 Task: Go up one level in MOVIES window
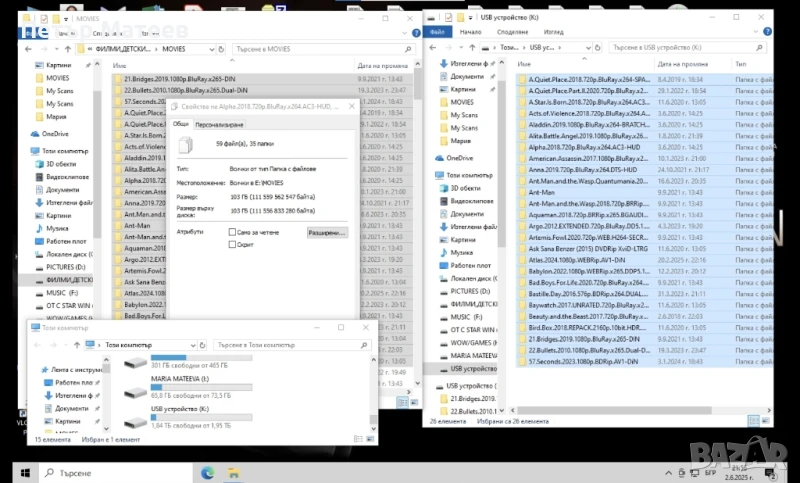tap(68, 48)
